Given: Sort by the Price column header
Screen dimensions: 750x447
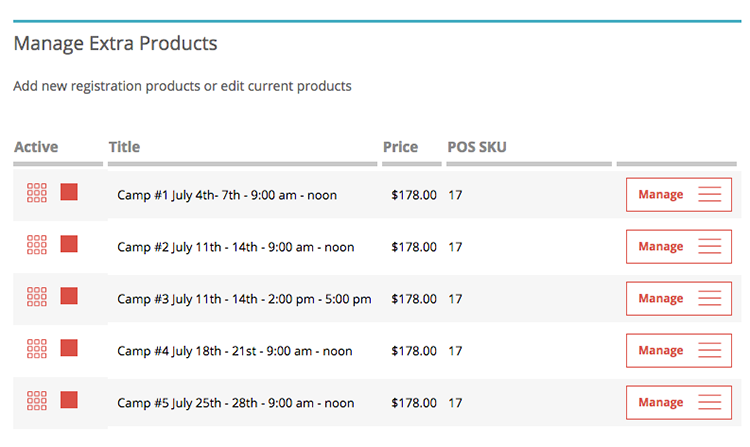Looking at the screenshot, I should click(x=400, y=147).
